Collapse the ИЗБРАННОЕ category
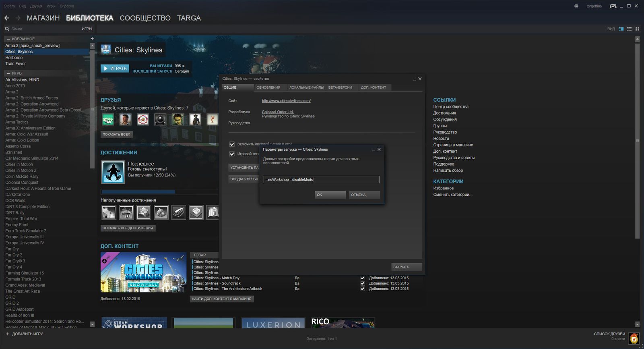 point(8,39)
